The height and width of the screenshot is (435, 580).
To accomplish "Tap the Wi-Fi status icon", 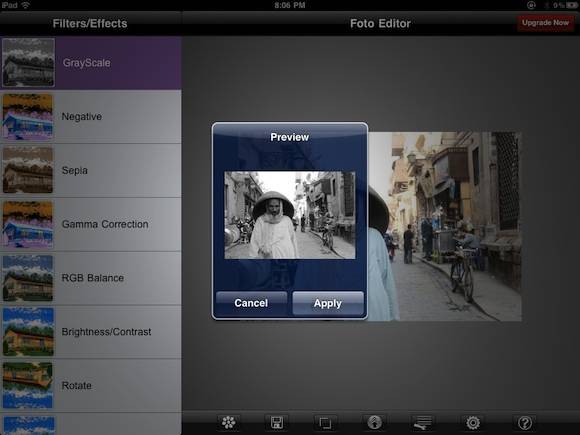I will pyautogui.click(x=26, y=5).
